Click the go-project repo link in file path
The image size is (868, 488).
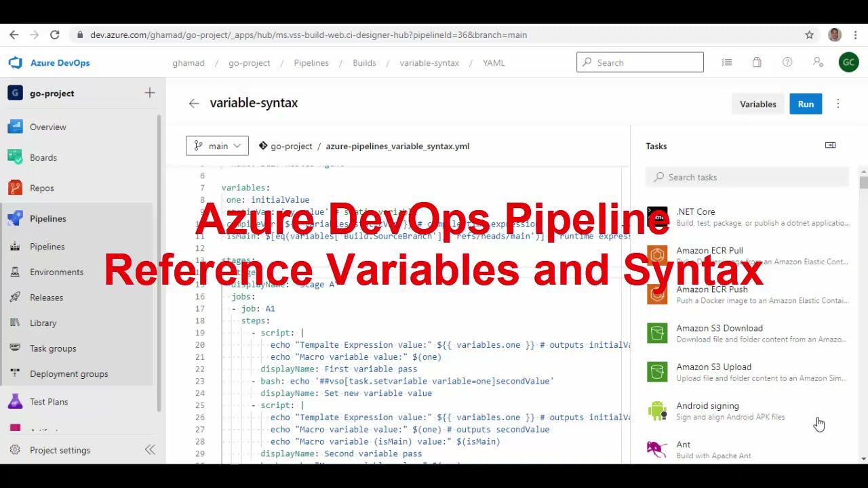pos(291,146)
